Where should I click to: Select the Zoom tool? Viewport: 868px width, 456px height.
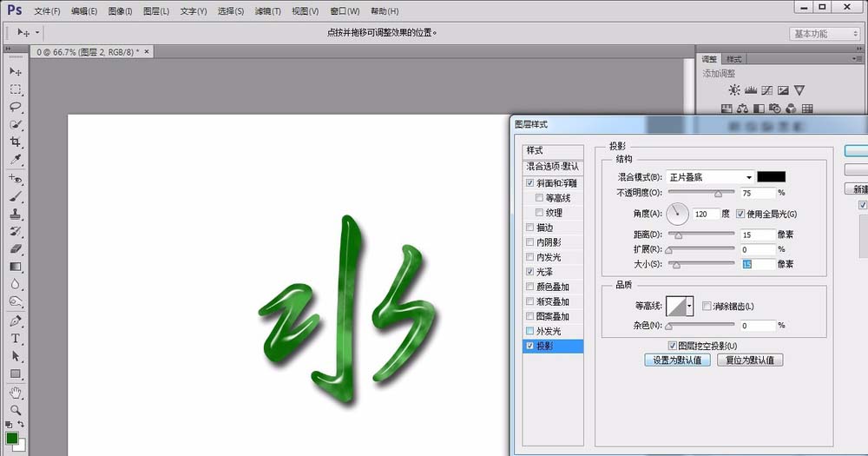point(16,411)
